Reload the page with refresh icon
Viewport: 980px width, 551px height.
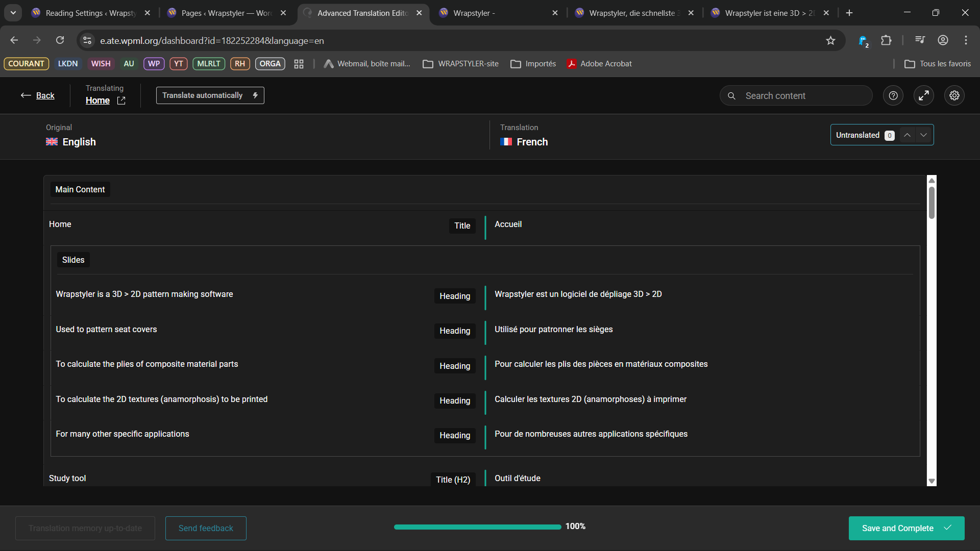pyautogui.click(x=60, y=40)
